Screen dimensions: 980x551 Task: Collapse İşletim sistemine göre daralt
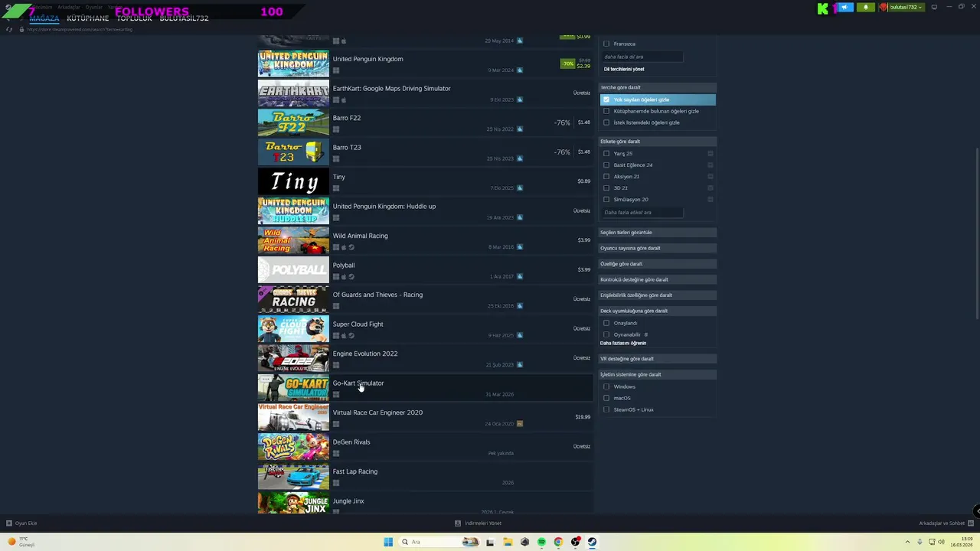point(658,375)
